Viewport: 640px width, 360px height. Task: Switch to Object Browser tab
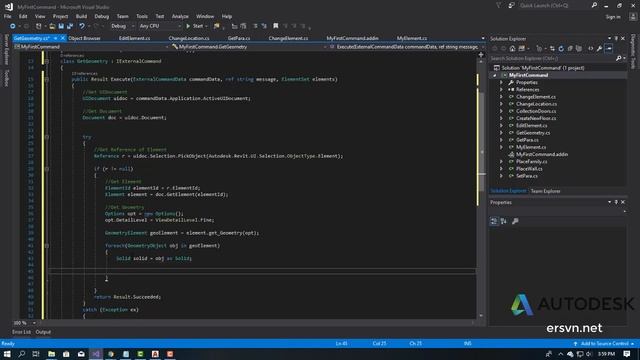84,38
